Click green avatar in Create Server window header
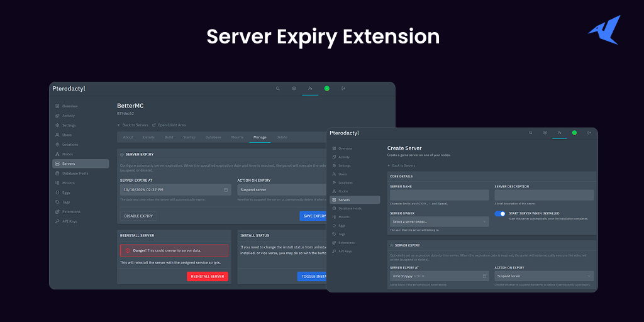This screenshot has width=644, height=322. pos(575,133)
